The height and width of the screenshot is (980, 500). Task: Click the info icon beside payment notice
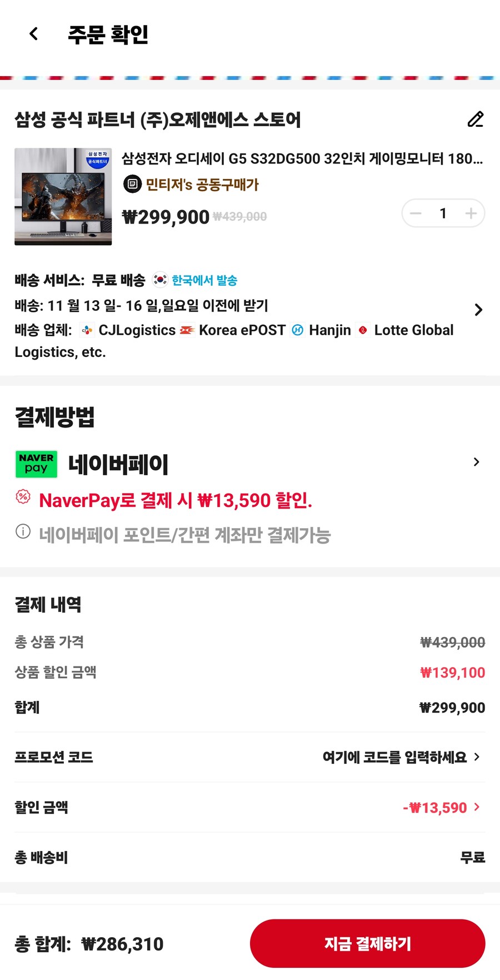click(22, 533)
